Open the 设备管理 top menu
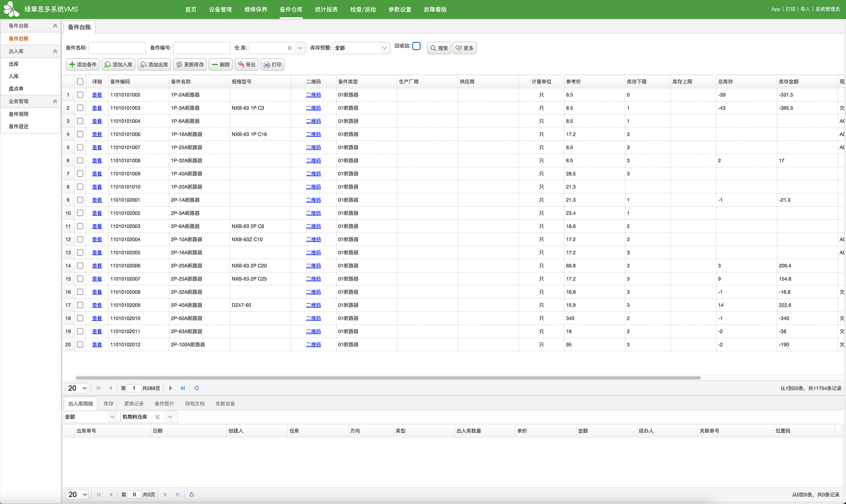The image size is (846, 504). pyautogui.click(x=220, y=9)
